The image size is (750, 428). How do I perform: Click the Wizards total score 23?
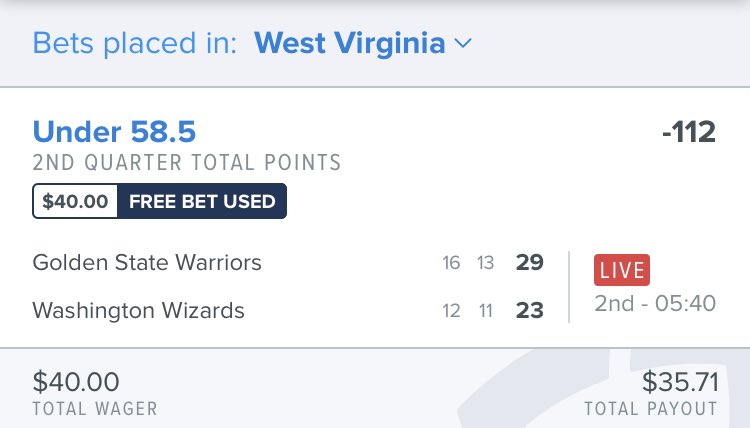point(529,310)
